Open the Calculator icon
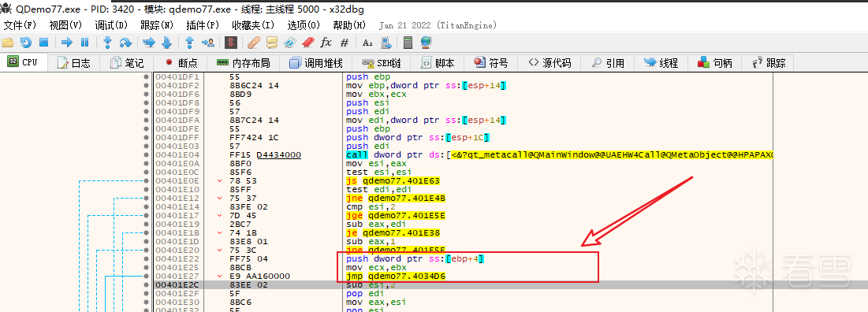Screen dimensions: 868x312 408,42
